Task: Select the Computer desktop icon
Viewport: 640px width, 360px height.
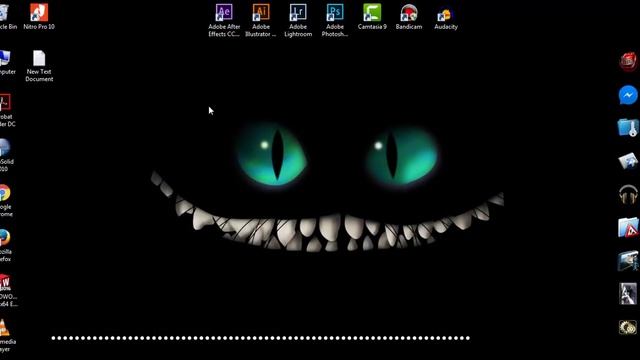Action: click(x=6, y=62)
